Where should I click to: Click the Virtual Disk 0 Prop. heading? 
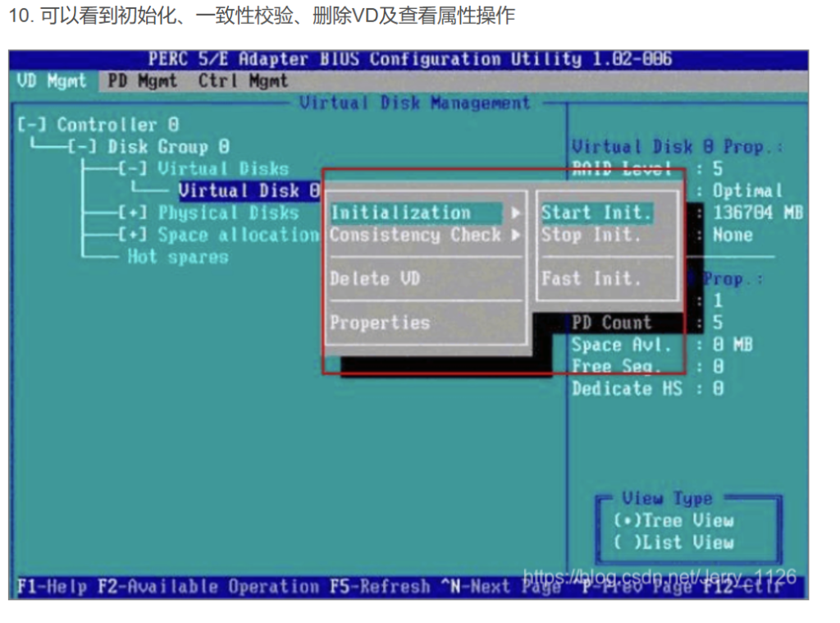[677, 147]
